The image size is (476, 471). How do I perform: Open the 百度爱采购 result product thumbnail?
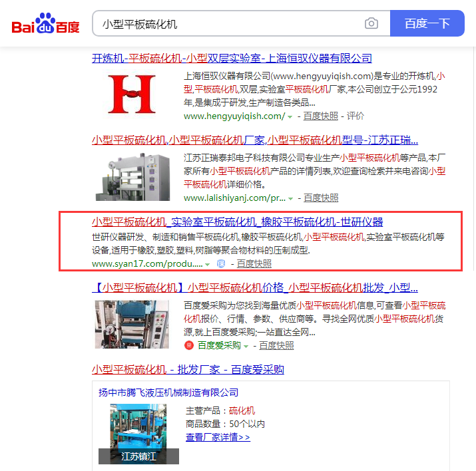132,325
